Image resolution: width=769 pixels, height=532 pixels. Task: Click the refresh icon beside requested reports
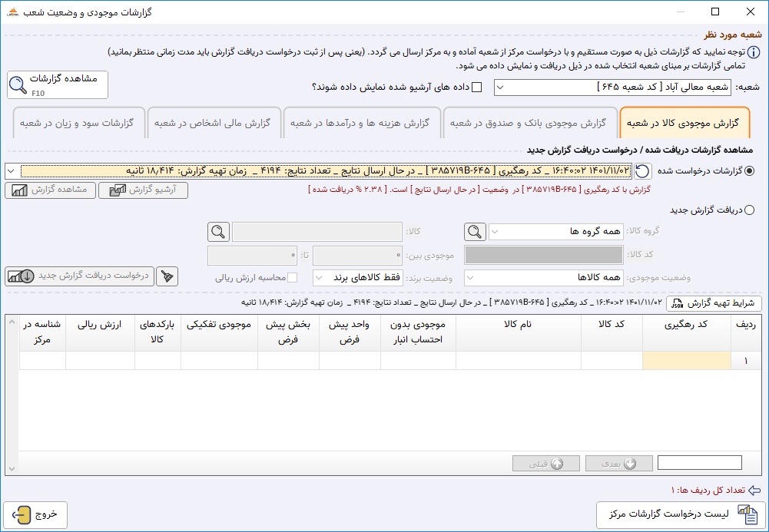(642, 171)
